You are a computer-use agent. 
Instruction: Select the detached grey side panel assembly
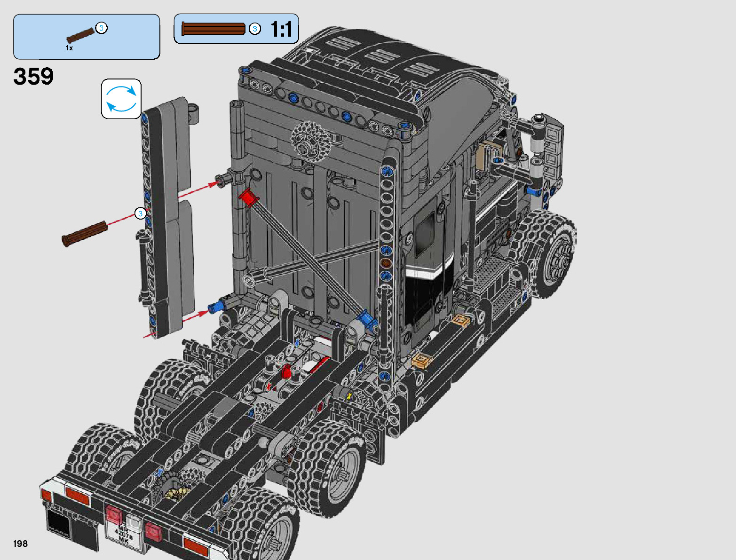pos(167,216)
